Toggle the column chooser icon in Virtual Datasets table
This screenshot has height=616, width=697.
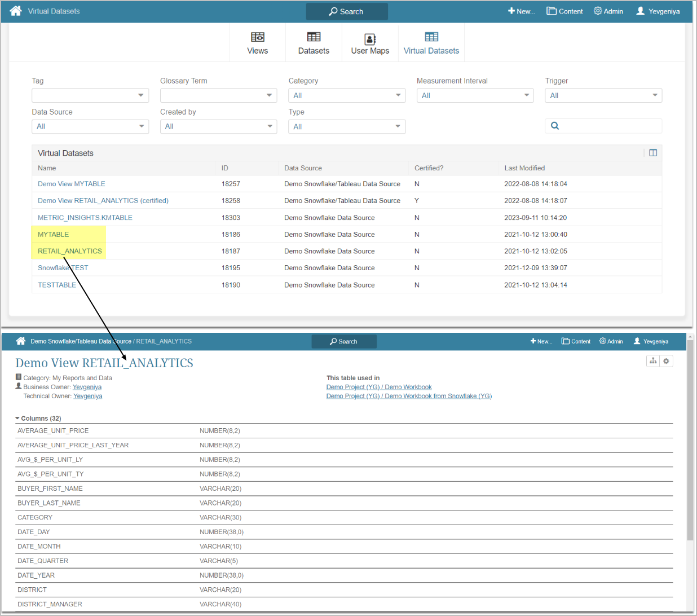click(653, 153)
